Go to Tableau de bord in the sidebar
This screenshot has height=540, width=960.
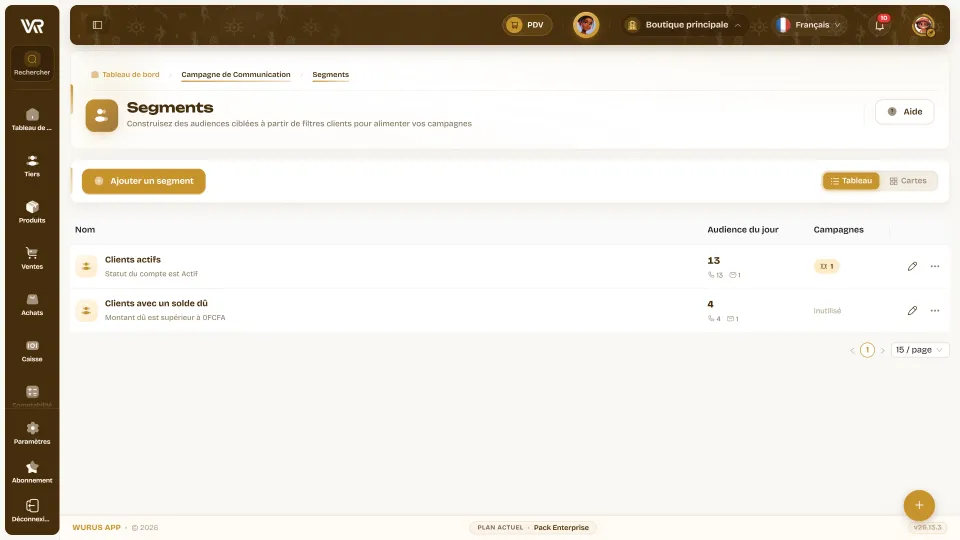[32, 119]
